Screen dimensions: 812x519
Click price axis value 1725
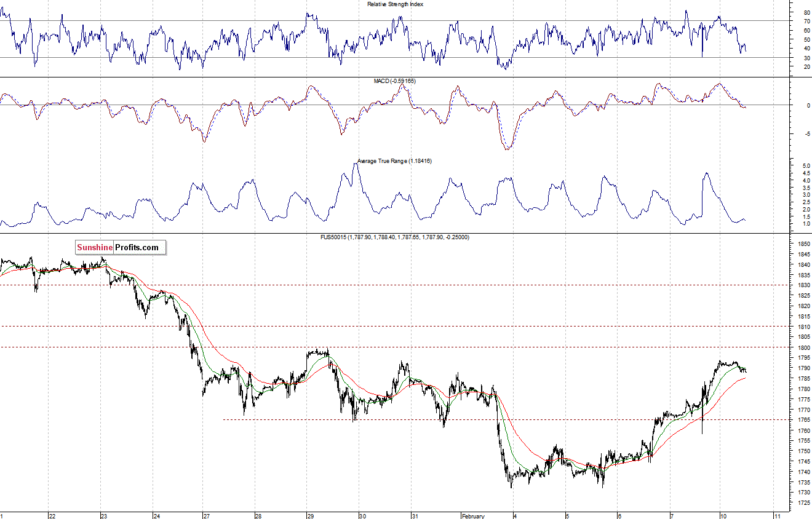(803, 502)
